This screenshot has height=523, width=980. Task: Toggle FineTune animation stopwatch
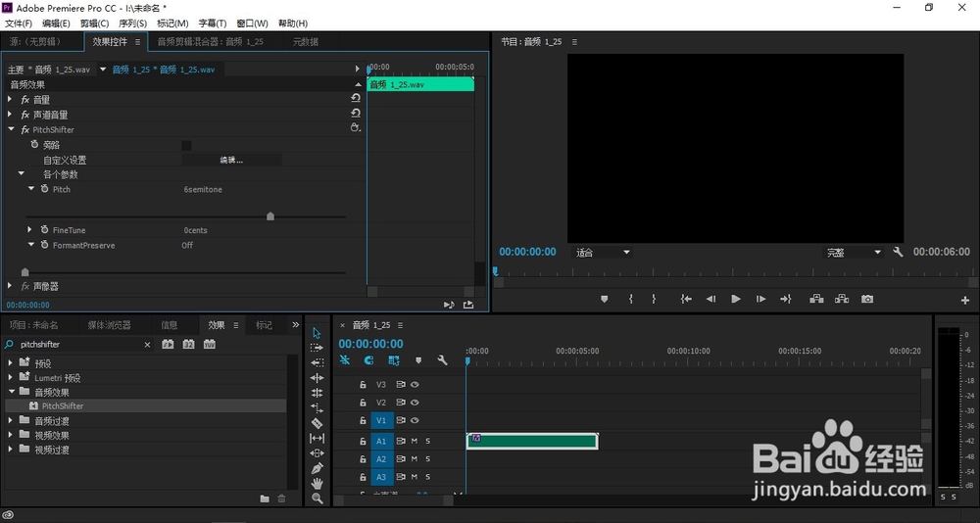(44, 230)
